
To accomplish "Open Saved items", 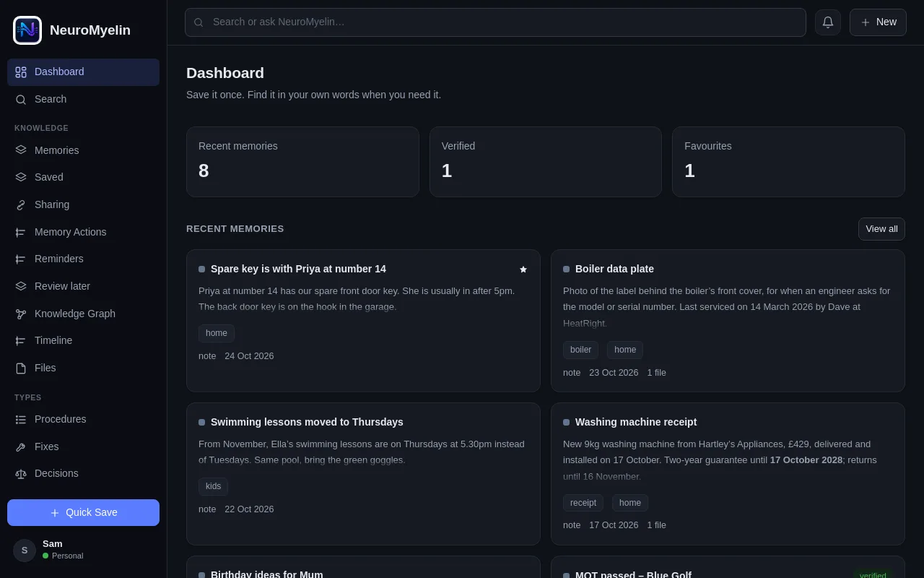I will coord(83,178).
